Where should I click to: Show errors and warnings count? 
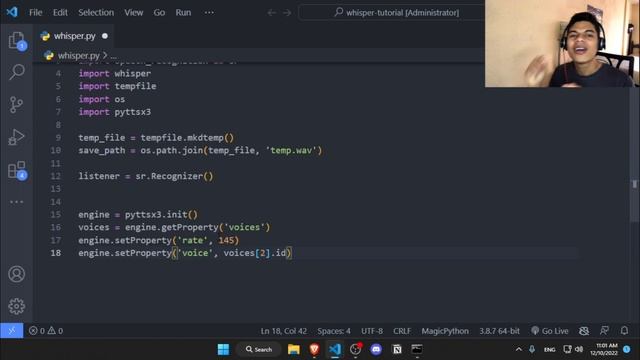(x=46, y=331)
